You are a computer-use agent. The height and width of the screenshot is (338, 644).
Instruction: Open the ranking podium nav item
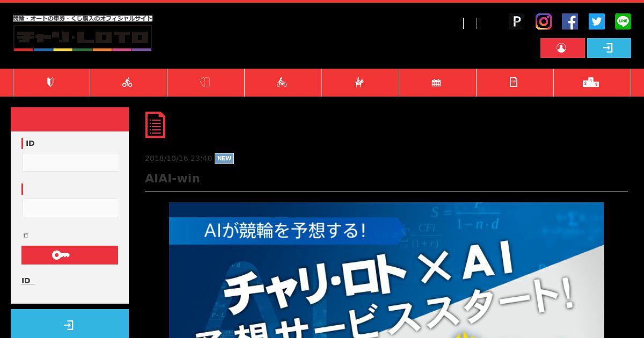click(x=592, y=83)
